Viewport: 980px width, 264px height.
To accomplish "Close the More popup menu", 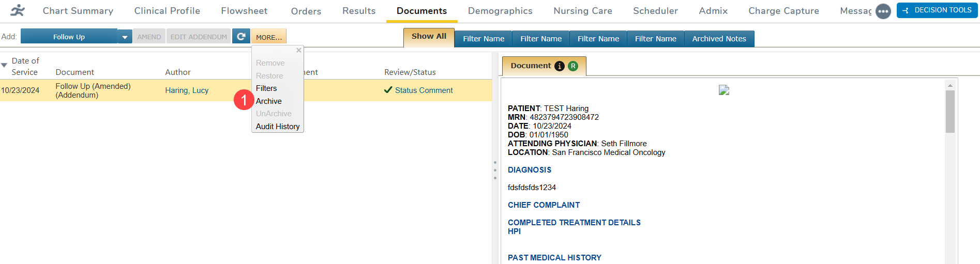I will [x=298, y=51].
